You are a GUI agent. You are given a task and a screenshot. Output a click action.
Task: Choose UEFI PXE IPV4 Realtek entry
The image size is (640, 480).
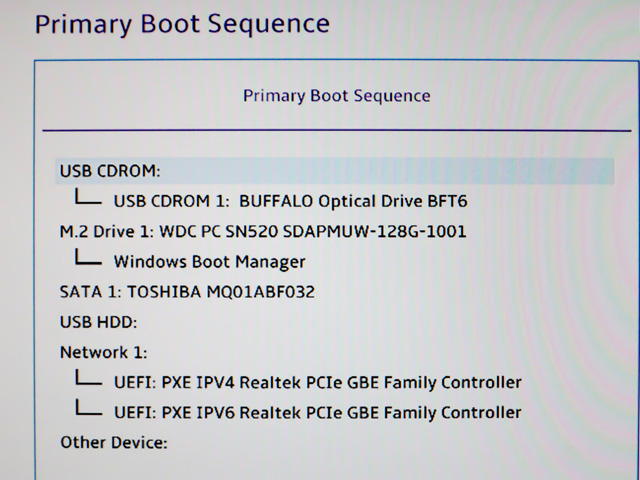tap(317, 382)
